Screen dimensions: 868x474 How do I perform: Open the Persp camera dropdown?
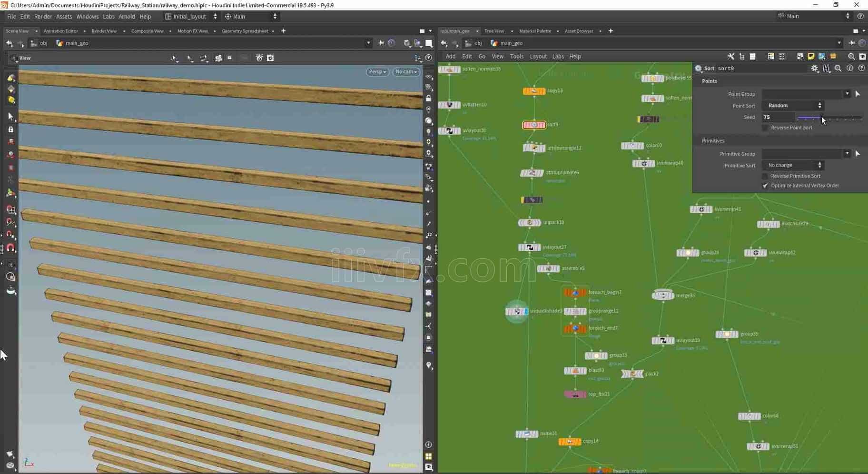tap(377, 72)
